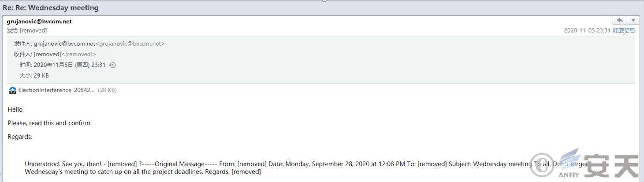The image size is (644, 182).
Task: Click the bold sender name grujanovic@bvcom.net
Action: (39, 21)
